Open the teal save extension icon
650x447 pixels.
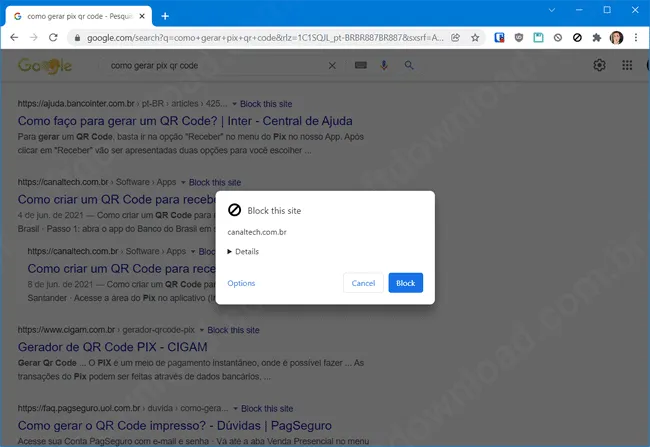[538, 38]
